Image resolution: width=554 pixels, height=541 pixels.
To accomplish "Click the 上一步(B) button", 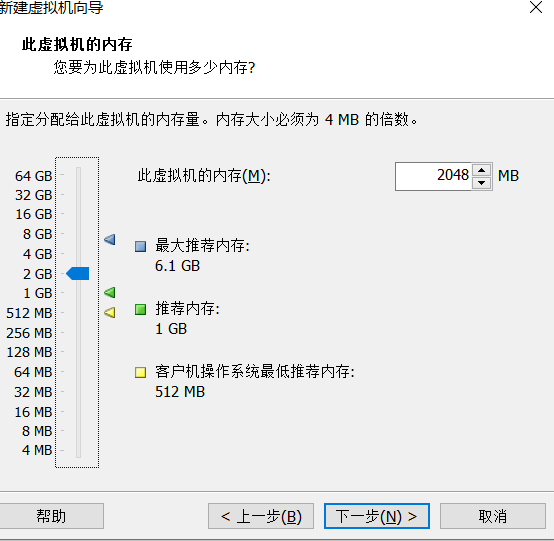I will click(261, 516).
